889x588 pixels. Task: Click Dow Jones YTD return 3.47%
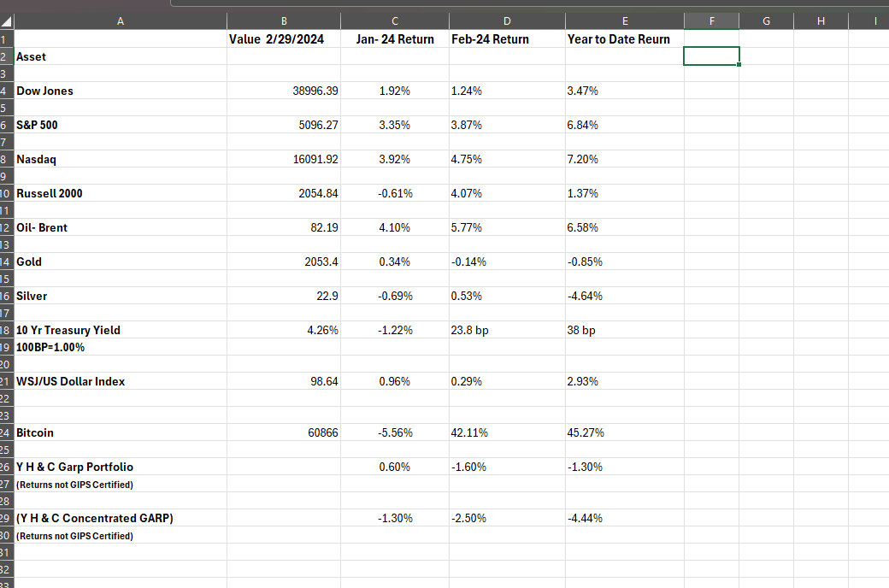(x=625, y=91)
